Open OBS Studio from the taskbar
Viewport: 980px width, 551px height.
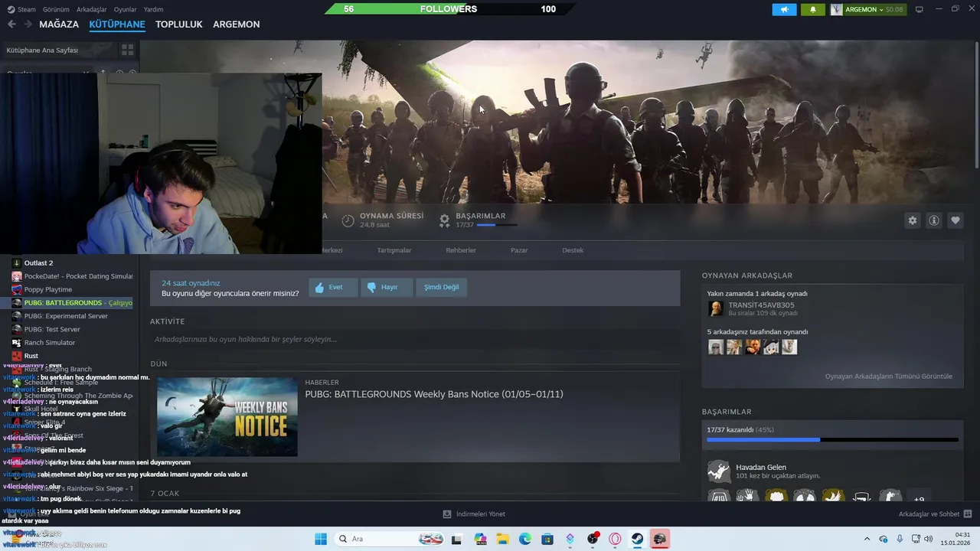[593, 539]
